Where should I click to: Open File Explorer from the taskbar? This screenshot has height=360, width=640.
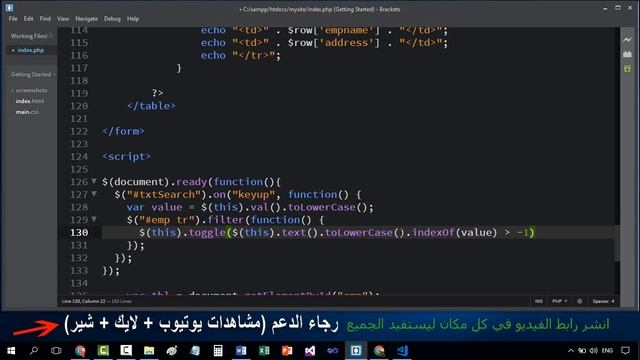[x=149, y=351]
